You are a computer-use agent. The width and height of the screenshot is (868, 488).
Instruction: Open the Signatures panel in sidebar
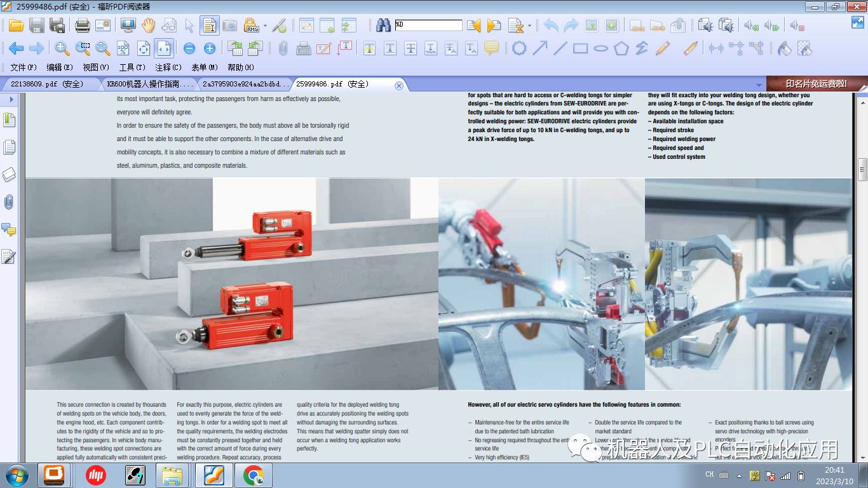point(9,257)
